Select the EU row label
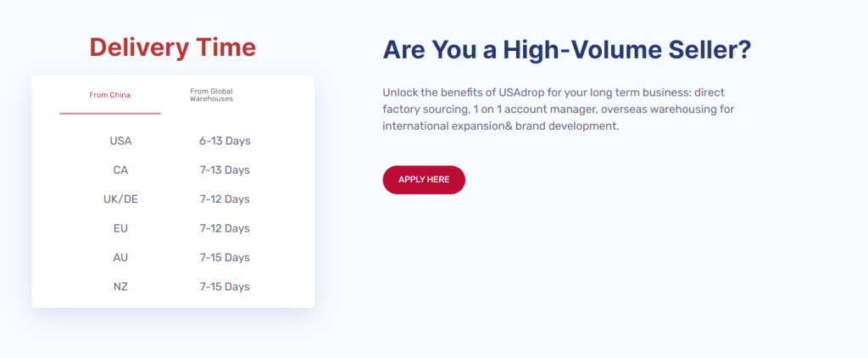Viewport: 868px width, 358px height. point(120,228)
